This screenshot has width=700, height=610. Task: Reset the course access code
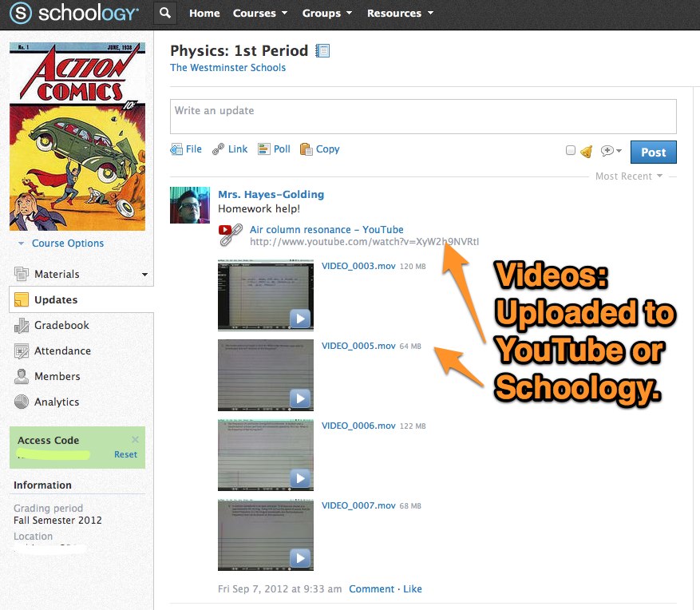click(125, 454)
